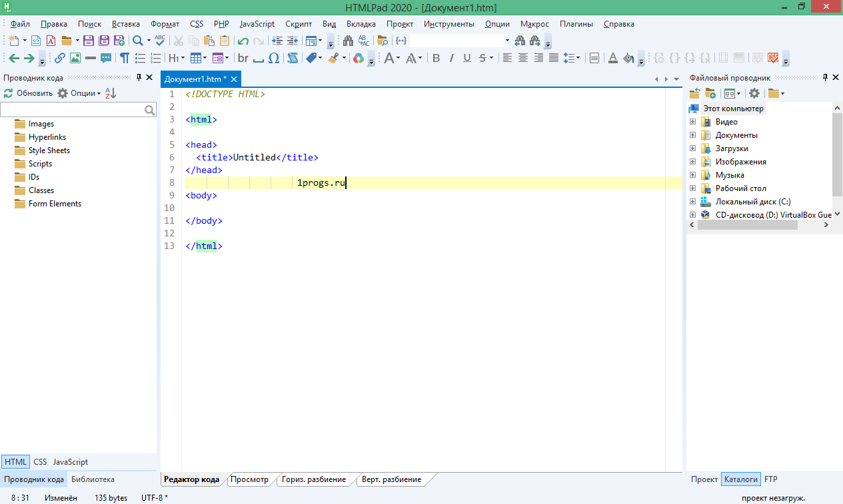Open the heading H1 dropdown arrow
Screen dimensions: 843x504
coord(183,58)
